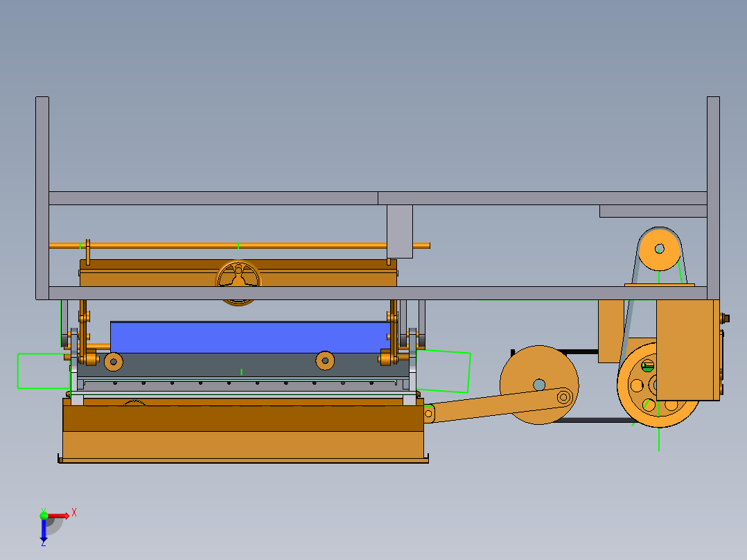Screen dimensions: 747x560
Task: Select the green sketch outline right of the plate
Action: tap(443, 371)
